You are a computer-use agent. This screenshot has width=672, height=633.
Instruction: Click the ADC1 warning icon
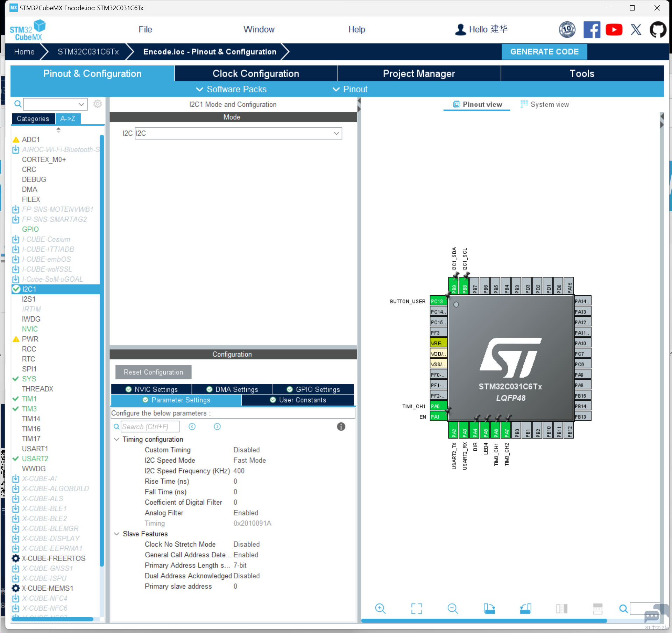(x=16, y=140)
